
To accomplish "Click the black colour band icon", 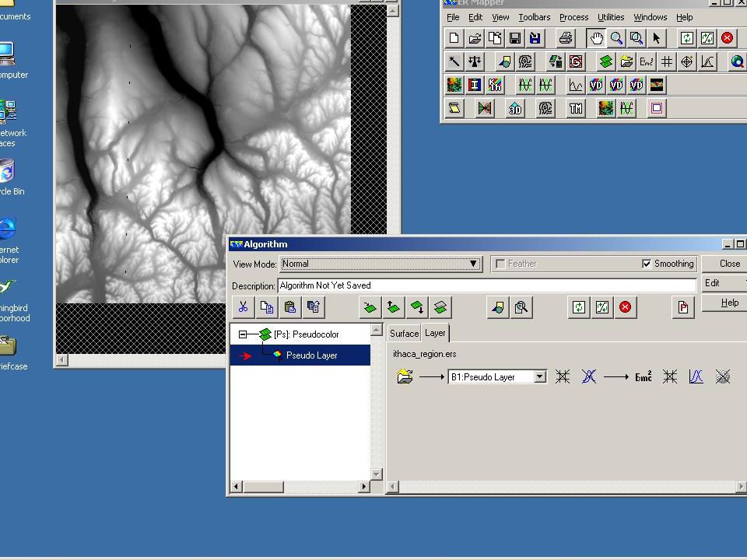I will click(657, 85).
